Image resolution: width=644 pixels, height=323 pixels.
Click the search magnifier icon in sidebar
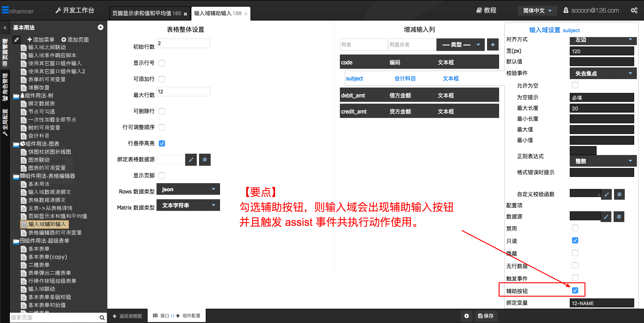tap(102, 317)
